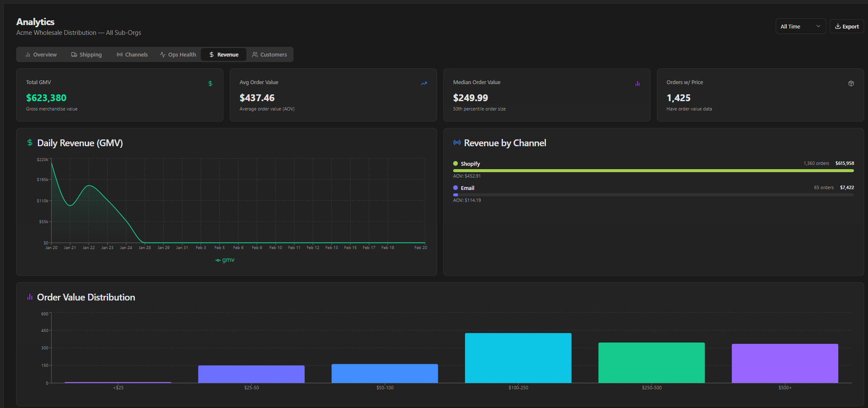Image resolution: width=868 pixels, height=408 pixels.
Task: Click the Feb 20 axis label
Action: point(420,247)
